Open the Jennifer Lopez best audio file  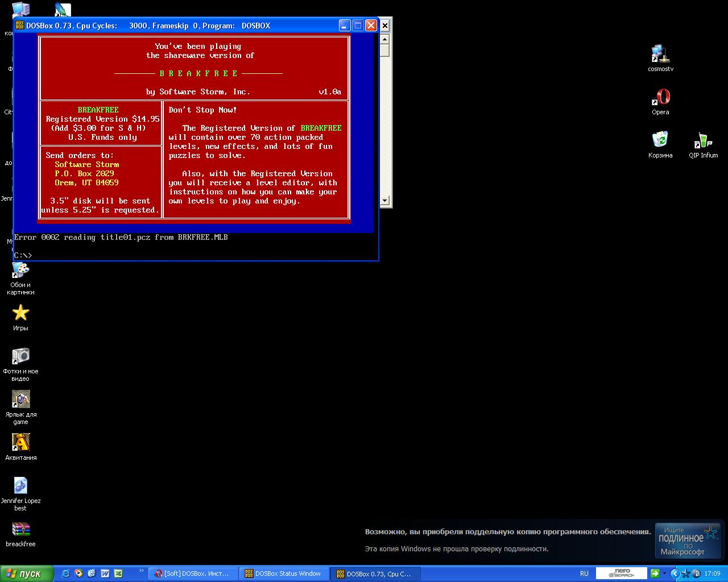click(x=20, y=494)
